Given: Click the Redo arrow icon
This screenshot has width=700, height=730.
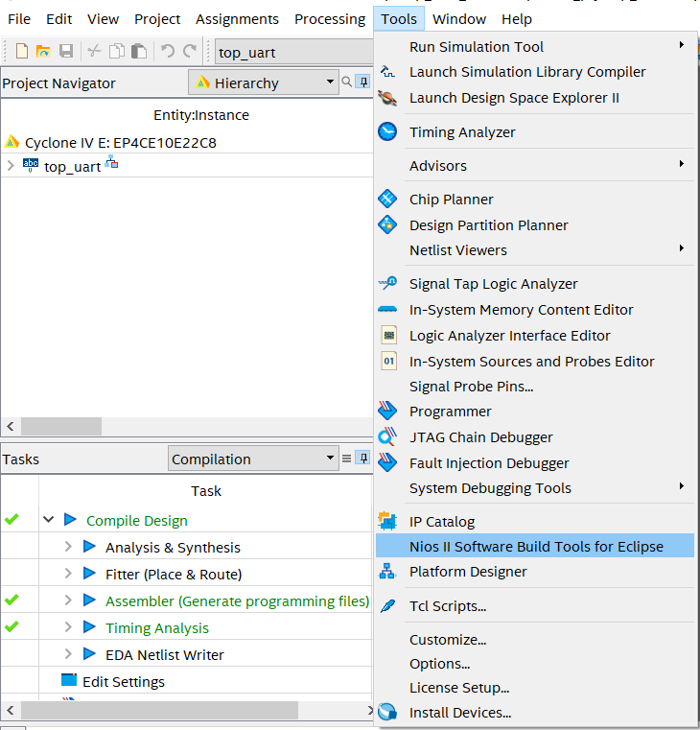Looking at the screenshot, I should point(190,50).
